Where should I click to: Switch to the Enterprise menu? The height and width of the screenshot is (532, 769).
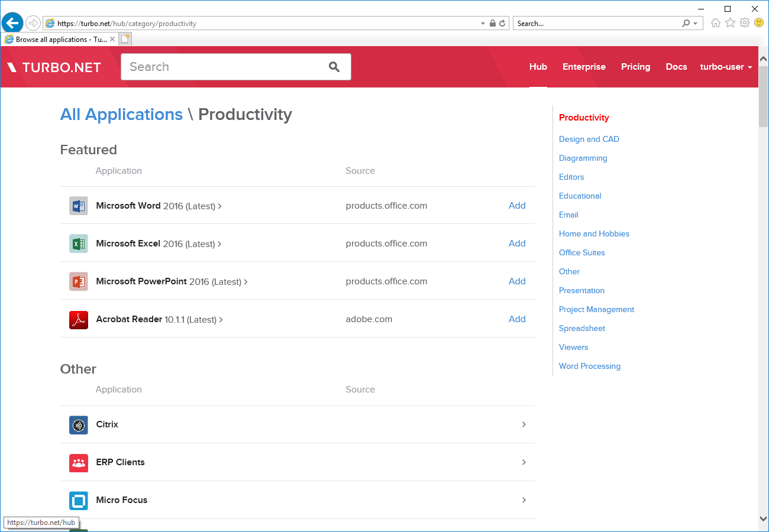pos(584,67)
